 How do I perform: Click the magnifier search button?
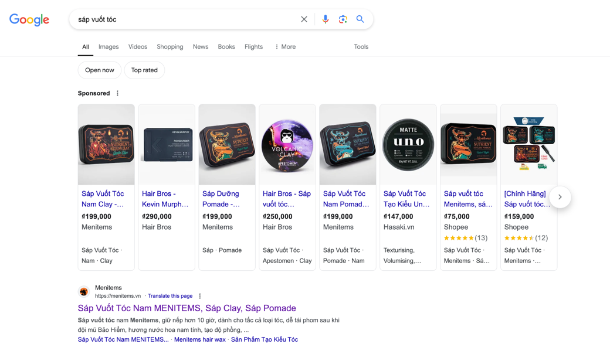[x=360, y=19]
